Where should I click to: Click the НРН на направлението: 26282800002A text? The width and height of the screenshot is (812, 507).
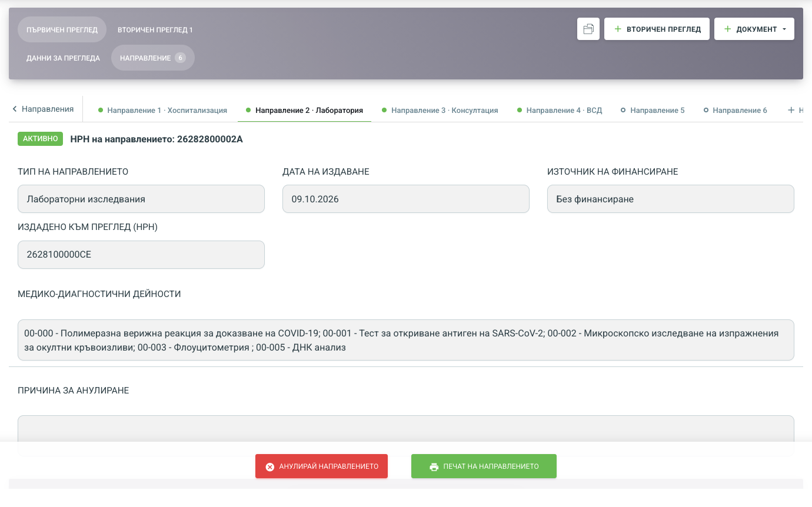click(157, 139)
